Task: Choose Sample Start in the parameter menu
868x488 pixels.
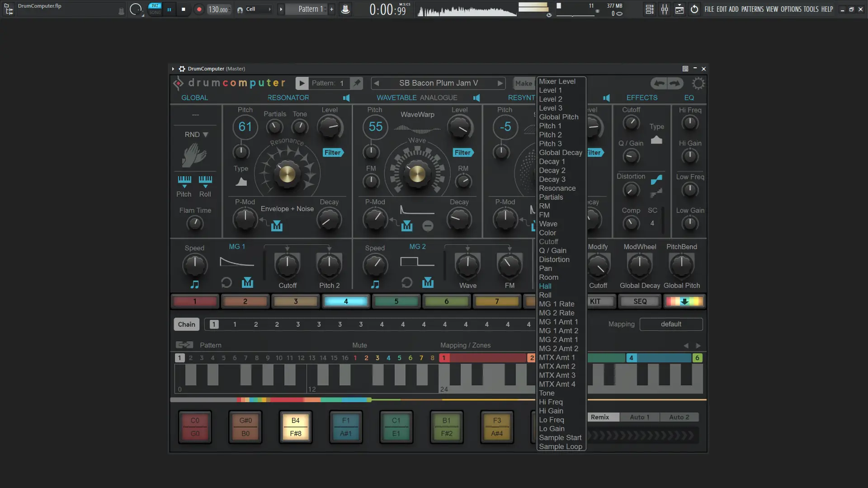Action: [560, 437]
